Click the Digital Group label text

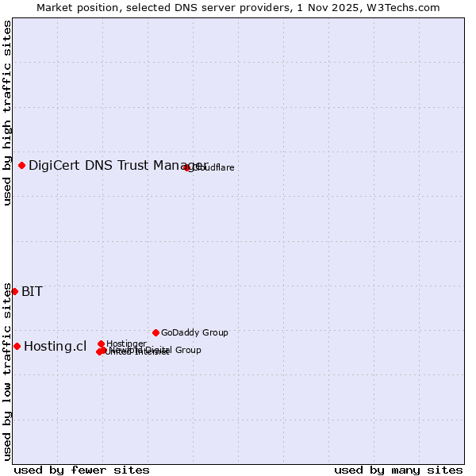(173, 350)
